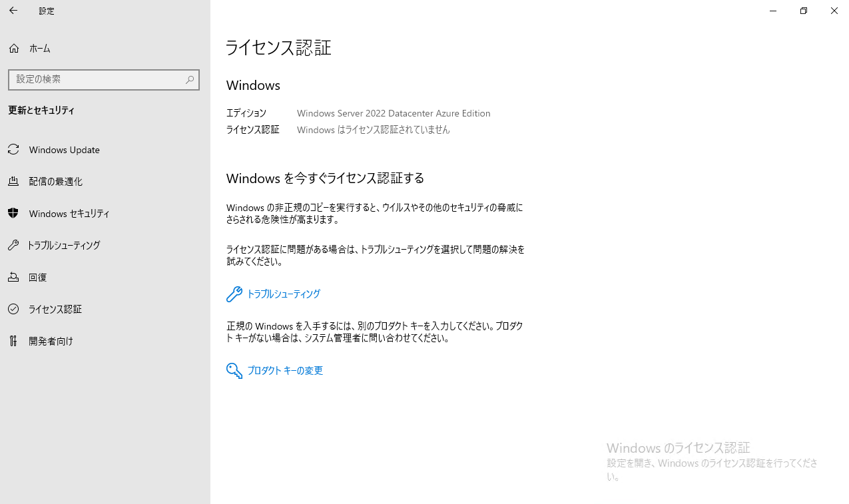Image resolution: width=849 pixels, height=504 pixels.
Task: Click the プロダクト キーの変更 link
Action: tap(285, 371)
